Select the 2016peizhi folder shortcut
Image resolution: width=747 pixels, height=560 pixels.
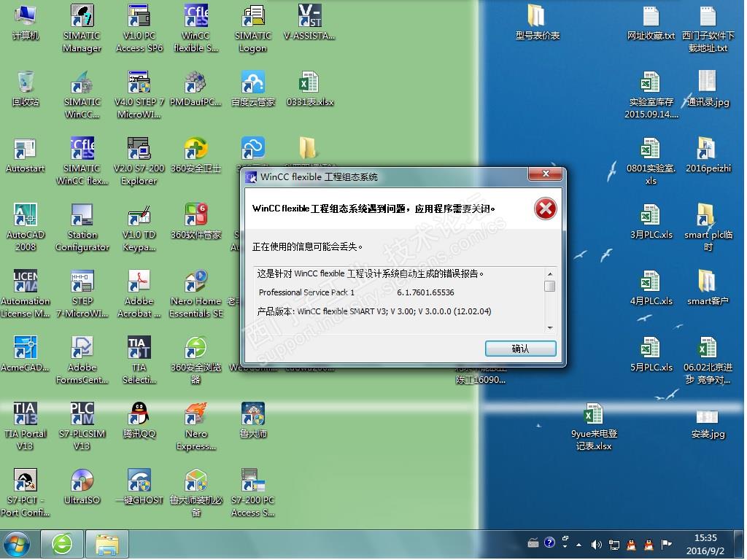[x=708, y=155]
